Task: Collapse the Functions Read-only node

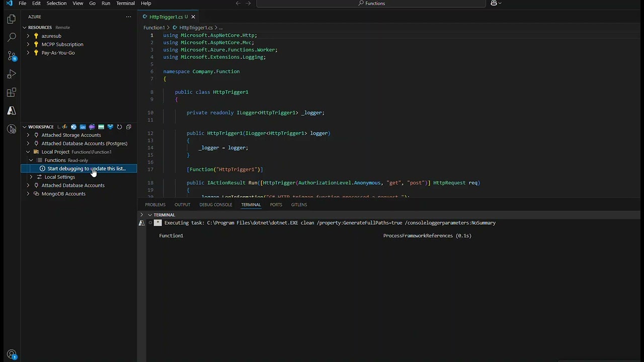Action: coord(31,160)
